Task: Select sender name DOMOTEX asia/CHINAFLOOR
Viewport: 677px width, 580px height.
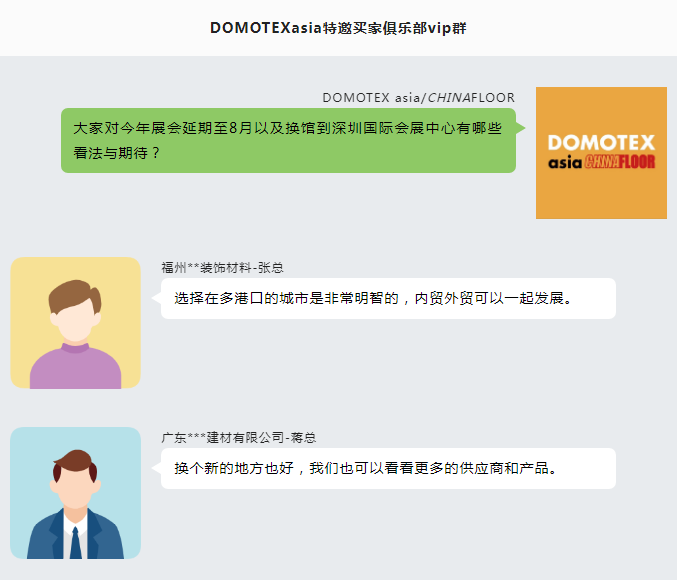Action: (x=418, y=98)
